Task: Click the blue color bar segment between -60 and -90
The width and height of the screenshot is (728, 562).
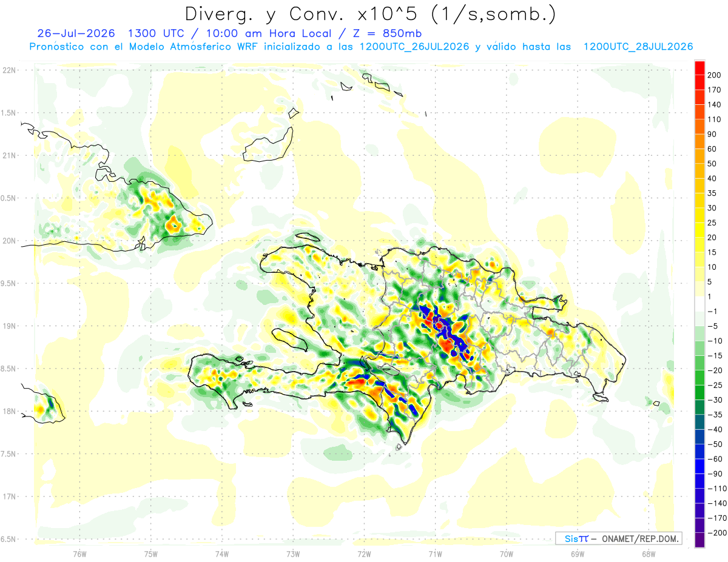Action: pos(699,466)
